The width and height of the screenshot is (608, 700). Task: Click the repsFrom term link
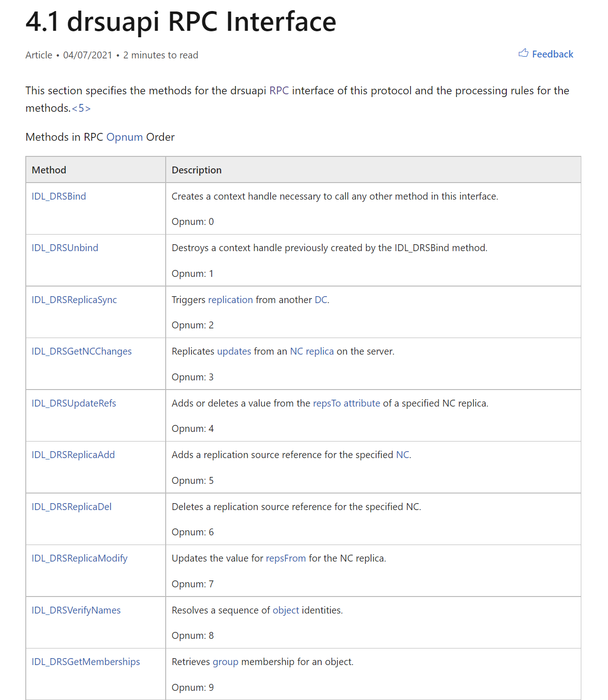[x=286, y=558]
